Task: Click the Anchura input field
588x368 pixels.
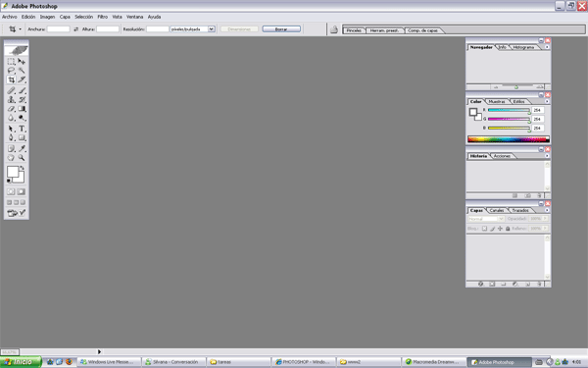Action: coord(59,28)
